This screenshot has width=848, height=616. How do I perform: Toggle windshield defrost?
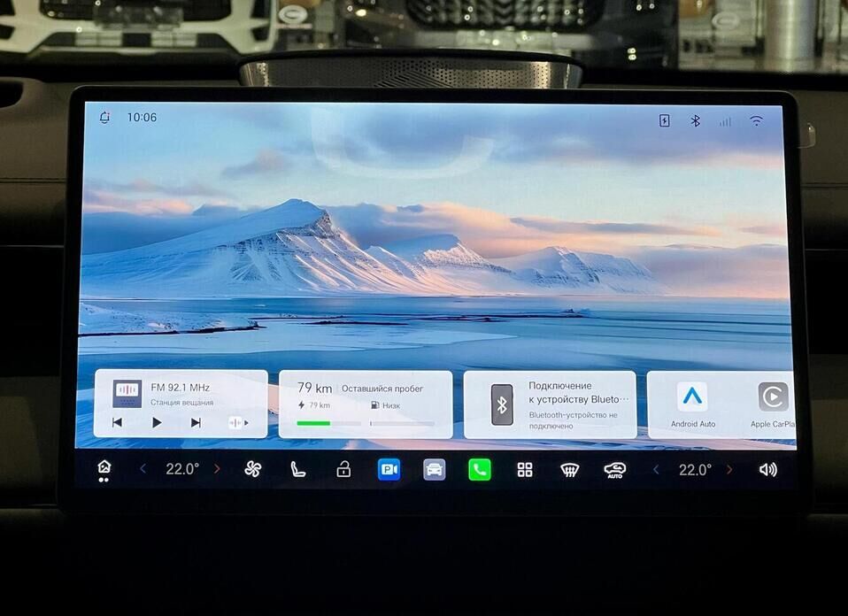[570, 469]
